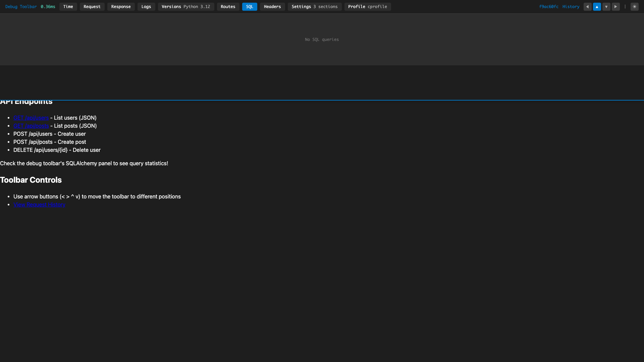Switch to the Response panel
Screen dimensions: 644x362
pyautogui.click(x=121, y=7)
